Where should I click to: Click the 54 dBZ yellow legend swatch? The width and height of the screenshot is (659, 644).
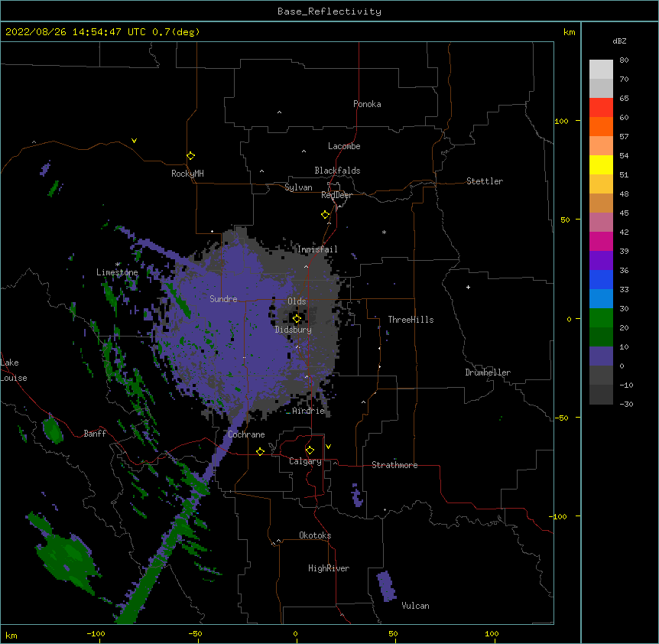click(601, 164)
